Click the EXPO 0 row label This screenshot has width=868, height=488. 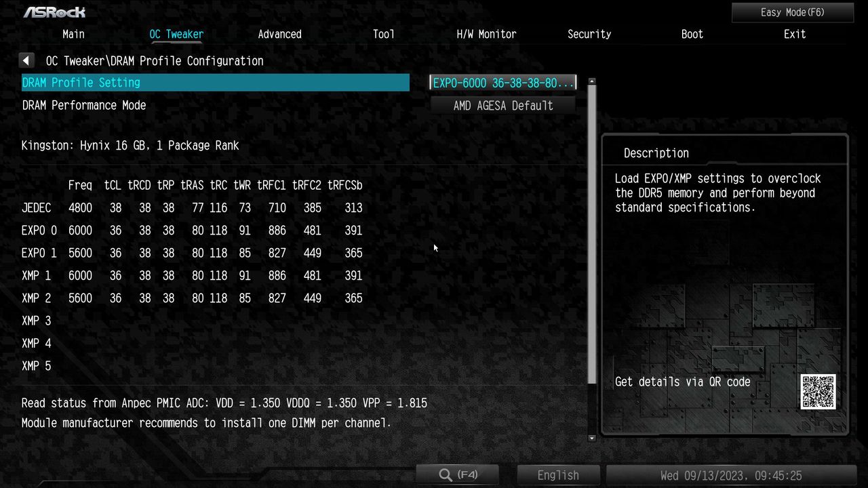click(39, 230)
